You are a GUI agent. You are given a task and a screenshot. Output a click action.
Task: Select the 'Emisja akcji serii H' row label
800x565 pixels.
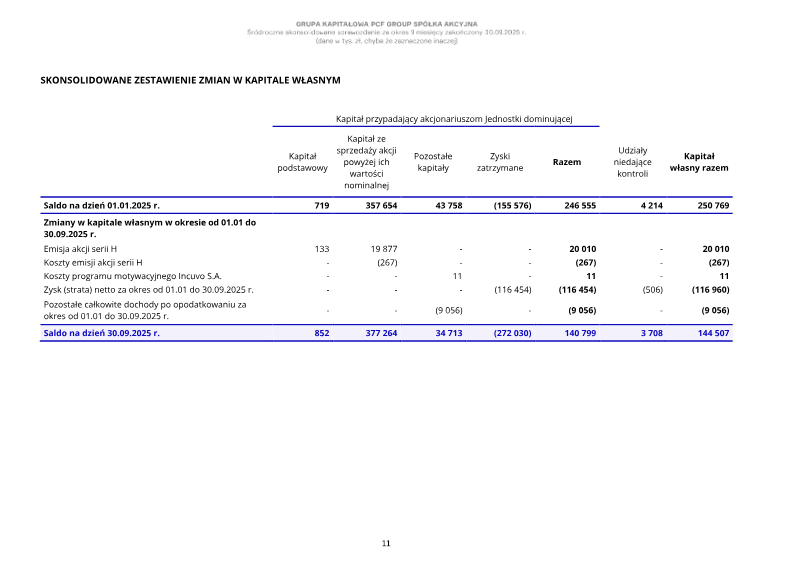point(80,248)
